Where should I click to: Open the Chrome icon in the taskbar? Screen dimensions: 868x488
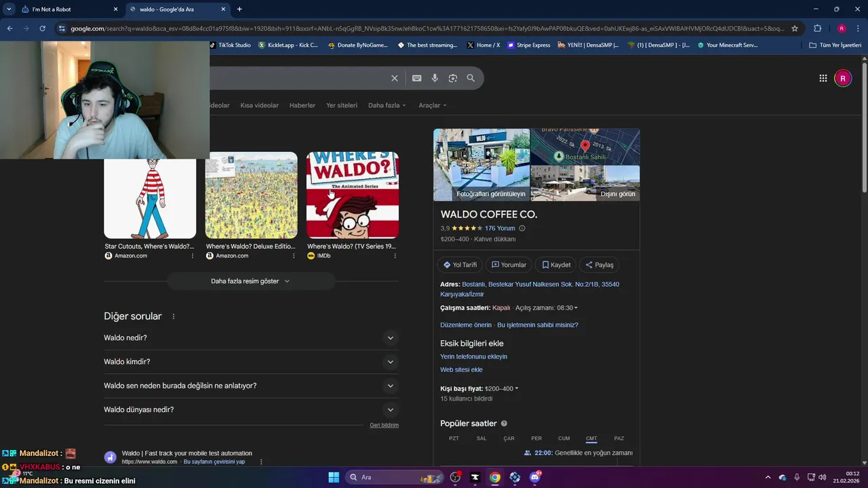tap(495, 477)
